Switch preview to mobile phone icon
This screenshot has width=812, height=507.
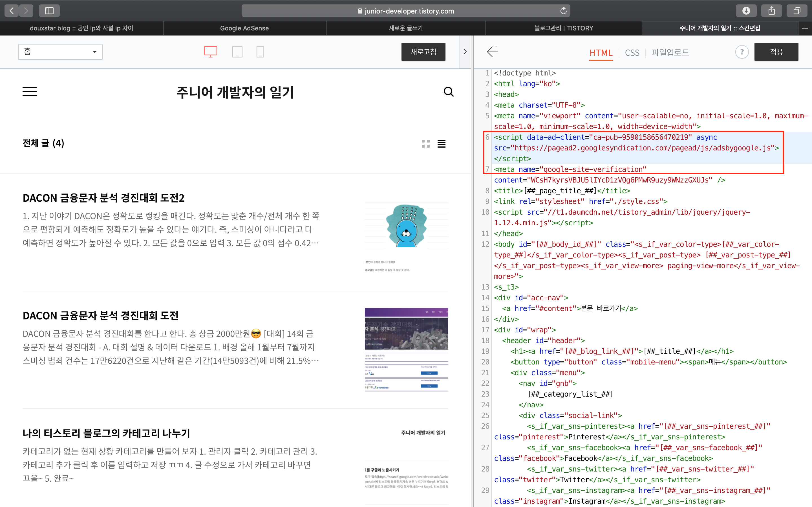click(260, 52)
